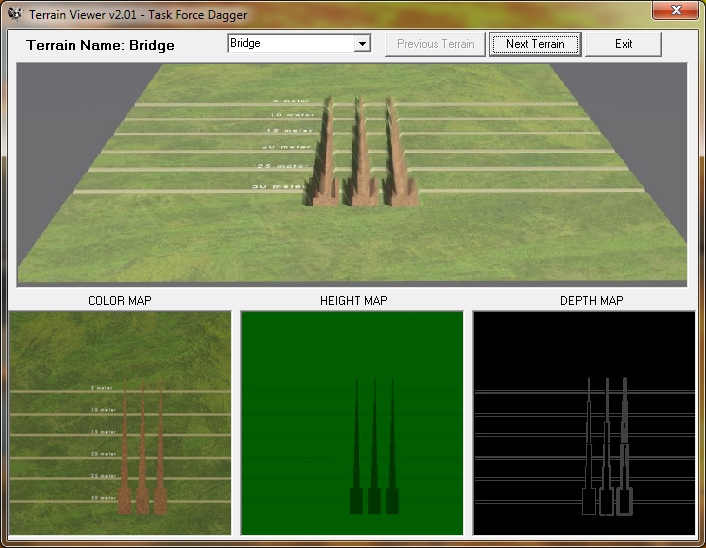Click the left bridge base in height map

tap(356, 500)
